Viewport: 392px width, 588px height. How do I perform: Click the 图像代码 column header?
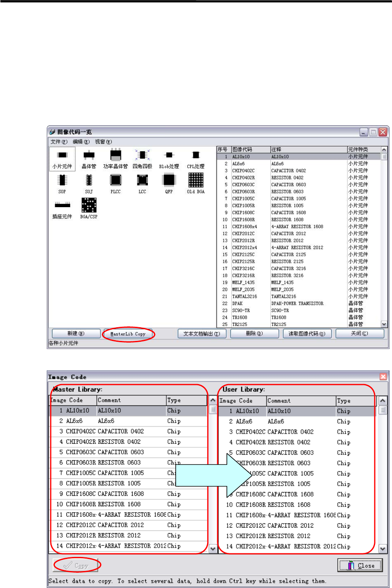pos(251,150)
